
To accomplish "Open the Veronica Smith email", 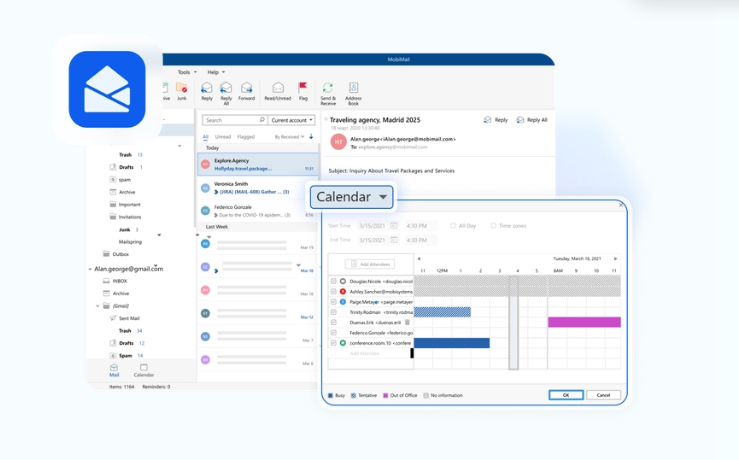I will (x=258, y=188).
